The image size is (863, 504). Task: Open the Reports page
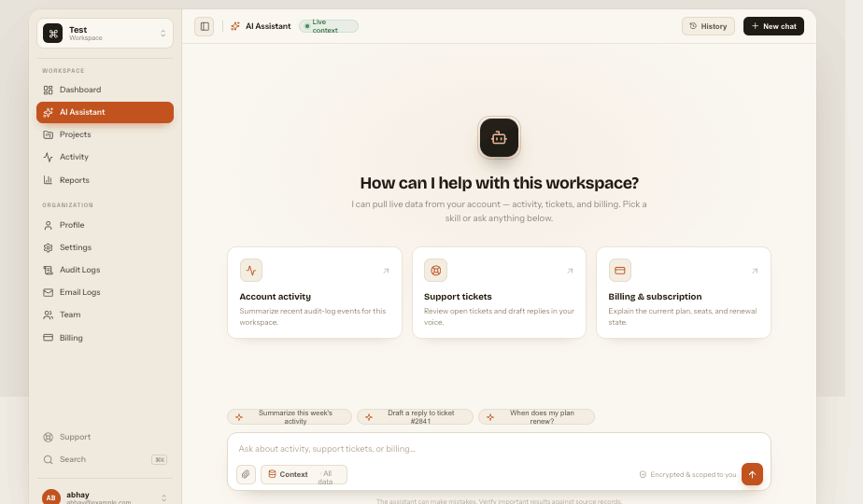105,180
